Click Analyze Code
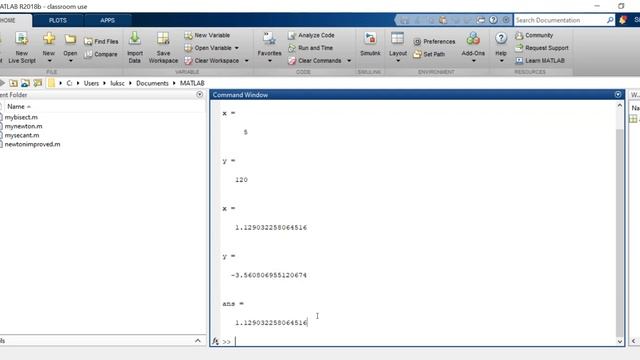Viewport: 640px width, 360px height. pyautogui.click(x=311, y=35)
